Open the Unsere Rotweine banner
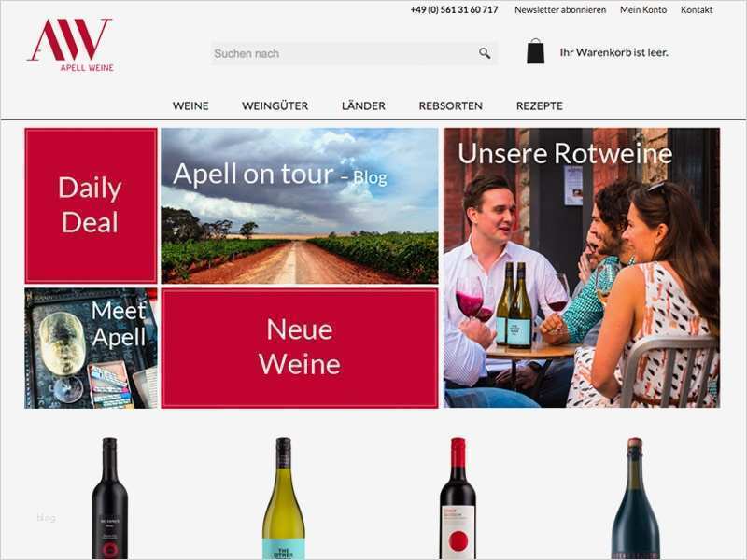747x560 pixels. (x=582, y=268)
